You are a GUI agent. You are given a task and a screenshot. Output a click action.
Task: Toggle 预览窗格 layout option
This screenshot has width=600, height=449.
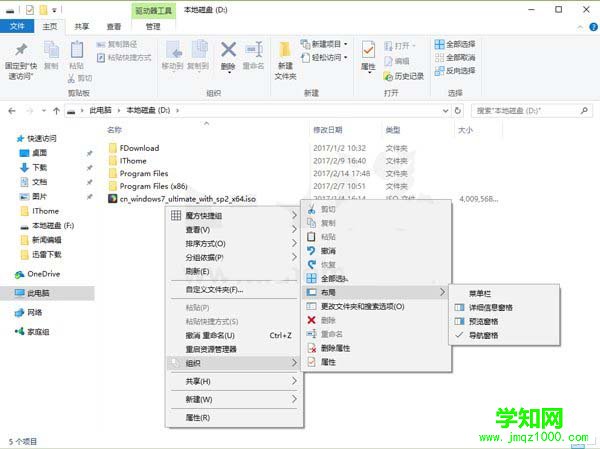coord(504,321)
